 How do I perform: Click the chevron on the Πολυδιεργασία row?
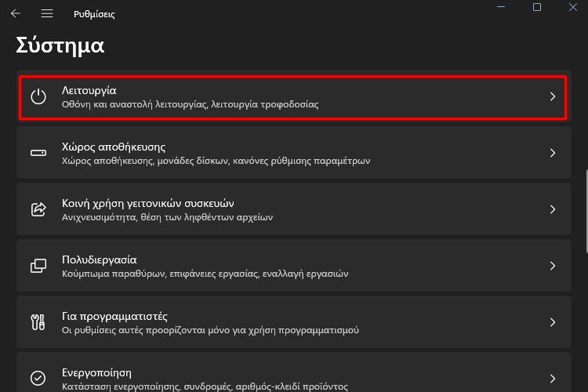[x=553, y=266]
